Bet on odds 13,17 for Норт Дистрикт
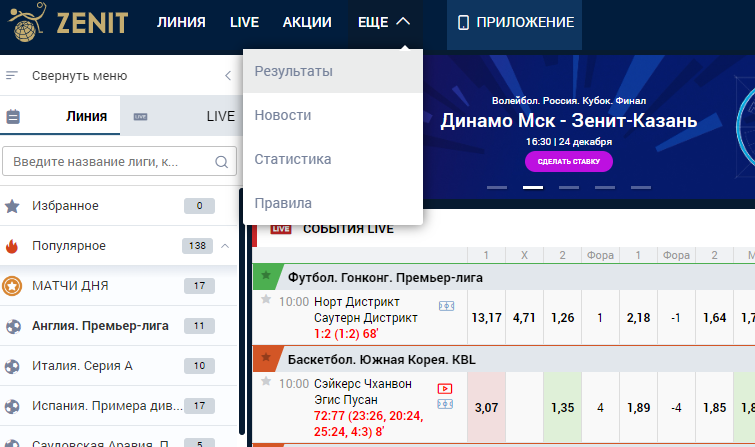Viewport: 755px width, 447px height. (486, 318)
